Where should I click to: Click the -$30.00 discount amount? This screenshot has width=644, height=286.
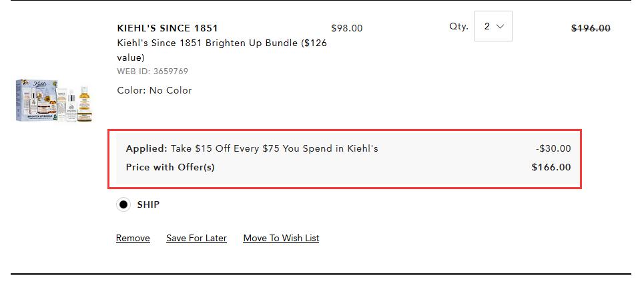(553, 148)
